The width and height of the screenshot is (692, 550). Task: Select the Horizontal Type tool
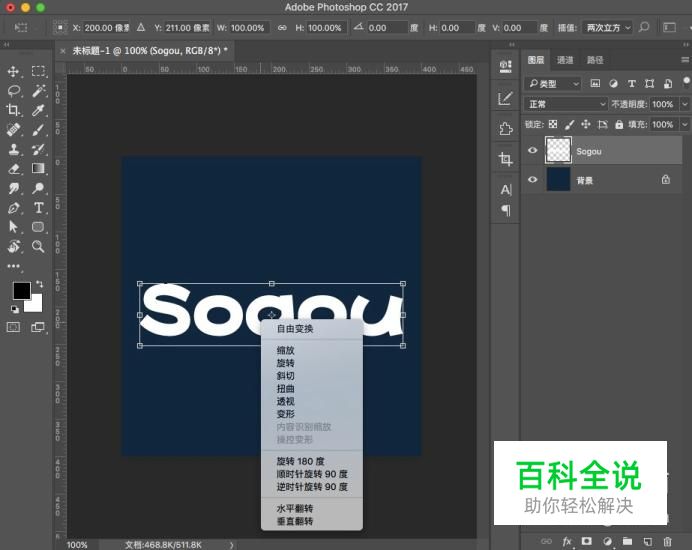click(x=38, y=208)
